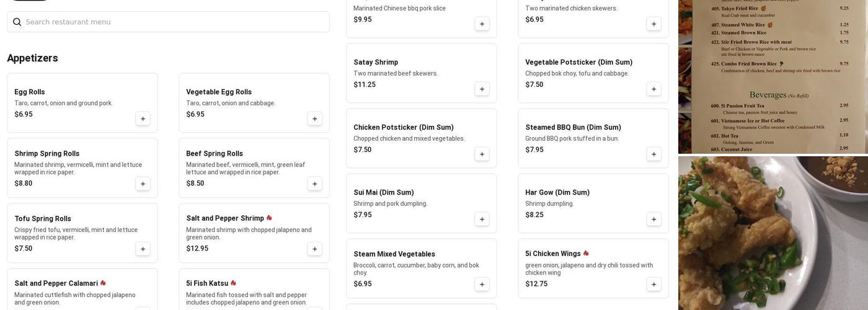Add Chicken Potsticker to order
Image resolution: width=868 pixels, height=310 pixels.
(482, 154)
